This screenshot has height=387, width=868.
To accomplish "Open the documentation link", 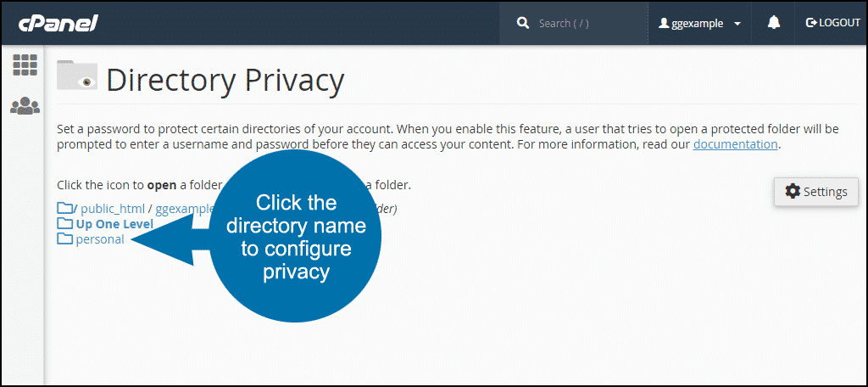I will point(735,145).
